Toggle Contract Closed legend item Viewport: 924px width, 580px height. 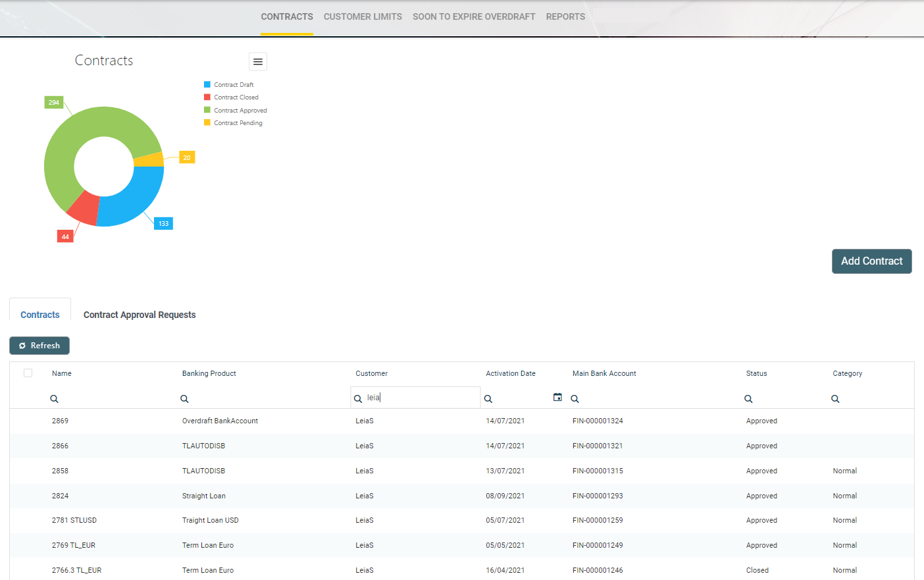coord(236,97)
